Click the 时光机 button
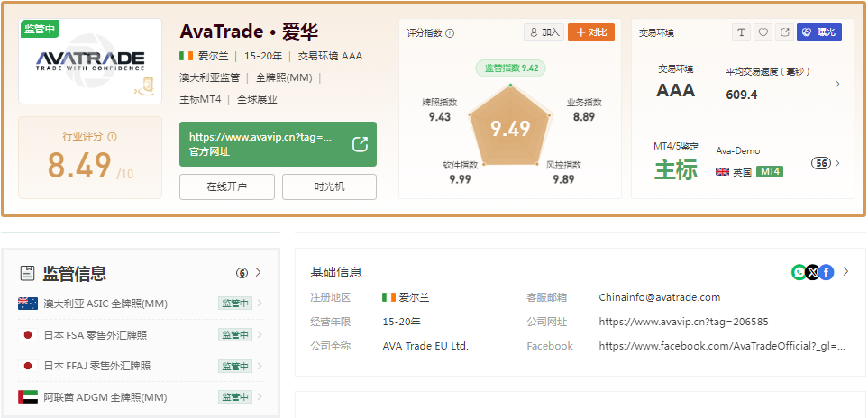868x418 pixels. tap(329, 186)
